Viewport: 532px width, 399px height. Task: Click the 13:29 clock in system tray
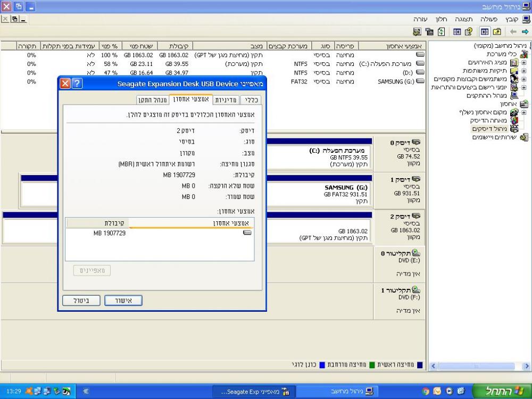(x=14, y=392)
